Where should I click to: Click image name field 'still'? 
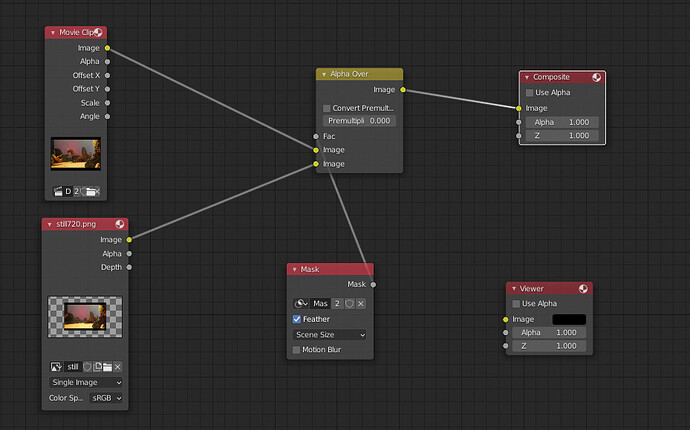[x=73, y=367]
